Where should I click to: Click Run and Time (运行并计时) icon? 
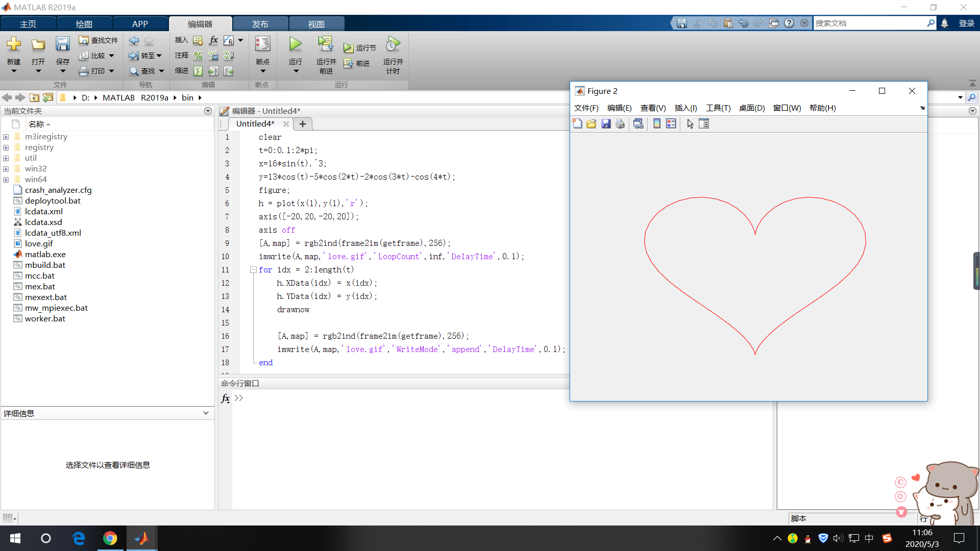point(393,45)
